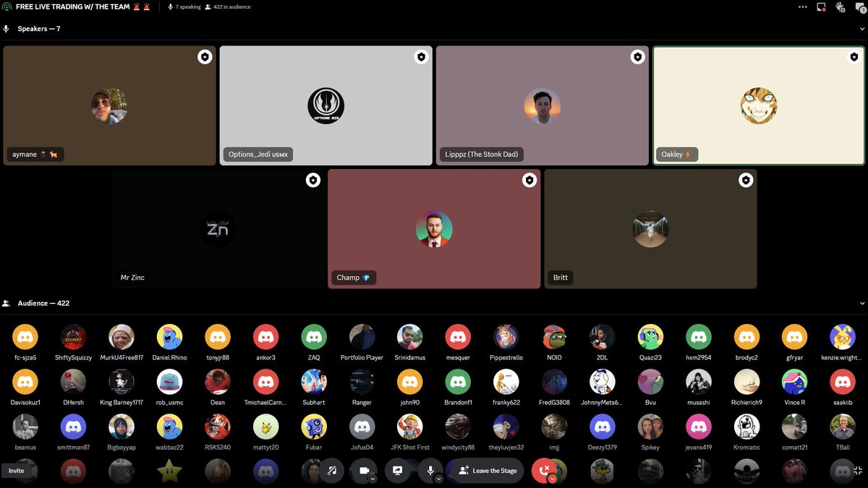The width and height of the screenshot is (868, 488).
Task: Click the 'Britt' name label
Action: tap(561, 278)
